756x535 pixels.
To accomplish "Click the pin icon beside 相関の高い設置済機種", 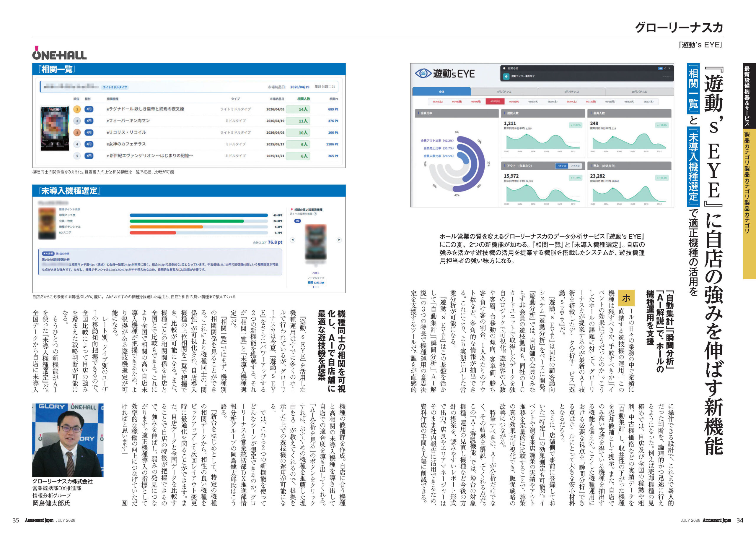I will click(292, 209).
